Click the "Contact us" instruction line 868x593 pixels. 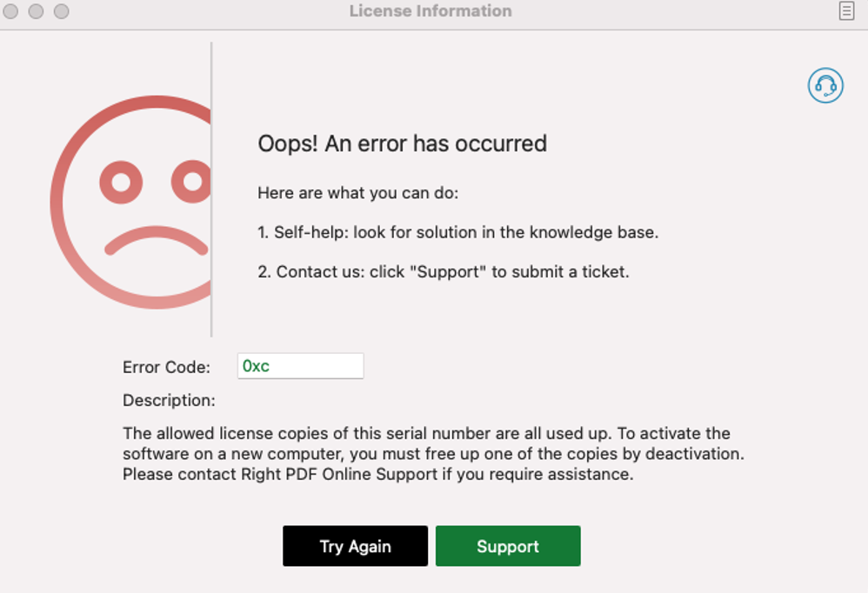coord(444,272)
